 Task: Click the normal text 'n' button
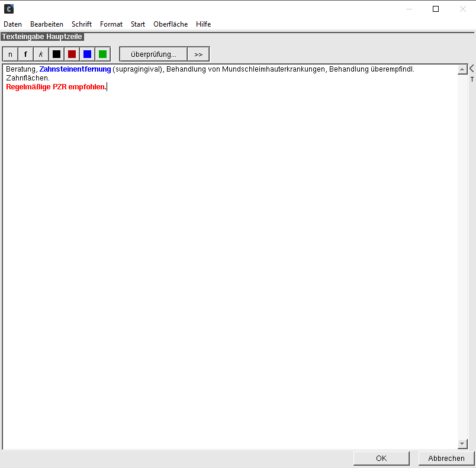(x=10, y=54)
